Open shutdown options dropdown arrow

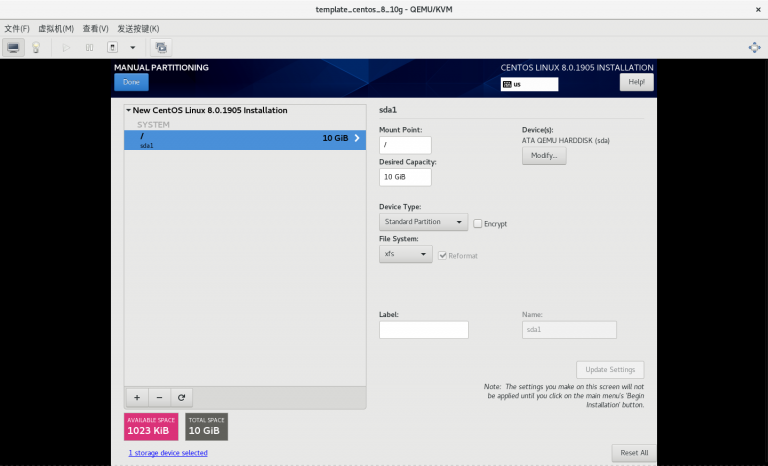click(133, 48)
